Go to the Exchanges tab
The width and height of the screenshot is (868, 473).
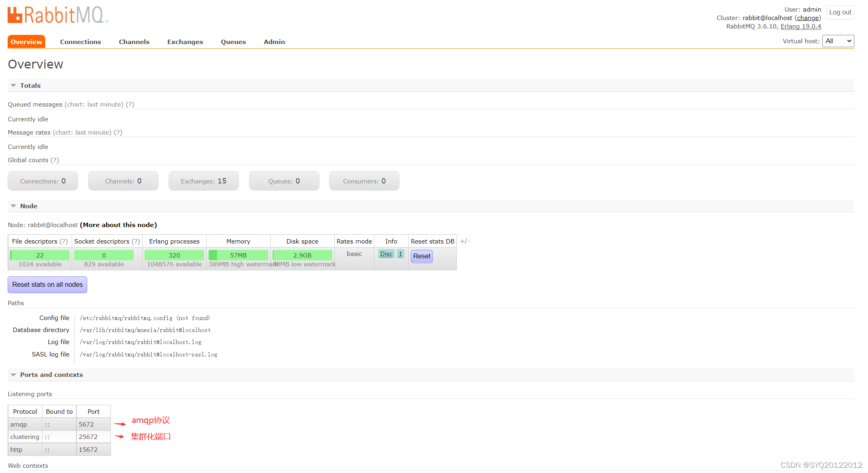pos(185,42)
